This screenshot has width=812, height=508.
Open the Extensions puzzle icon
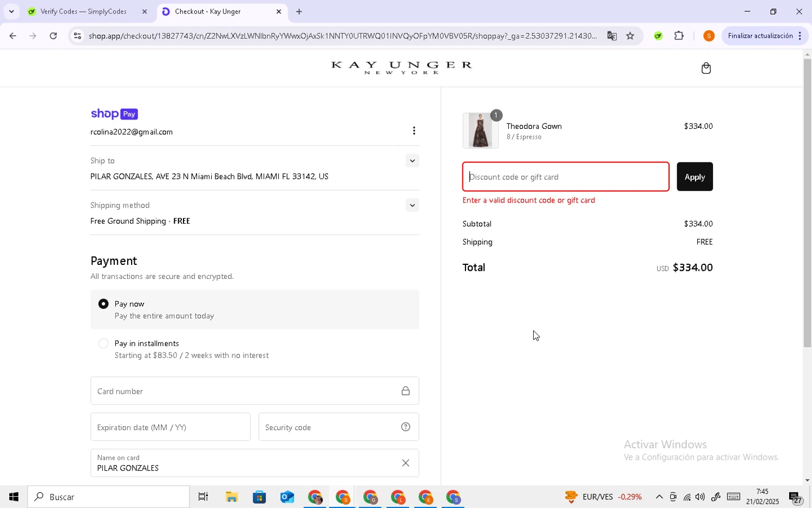click(x=679, y=36)
